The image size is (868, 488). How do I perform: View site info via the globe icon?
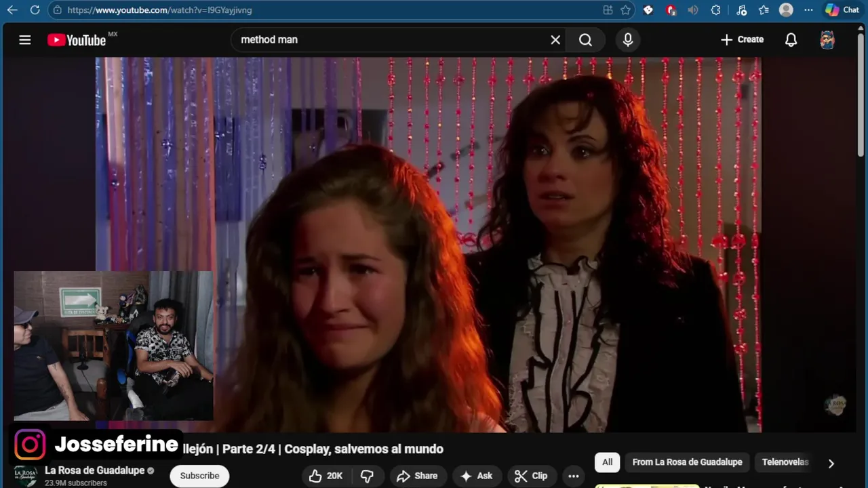point(58,10)
